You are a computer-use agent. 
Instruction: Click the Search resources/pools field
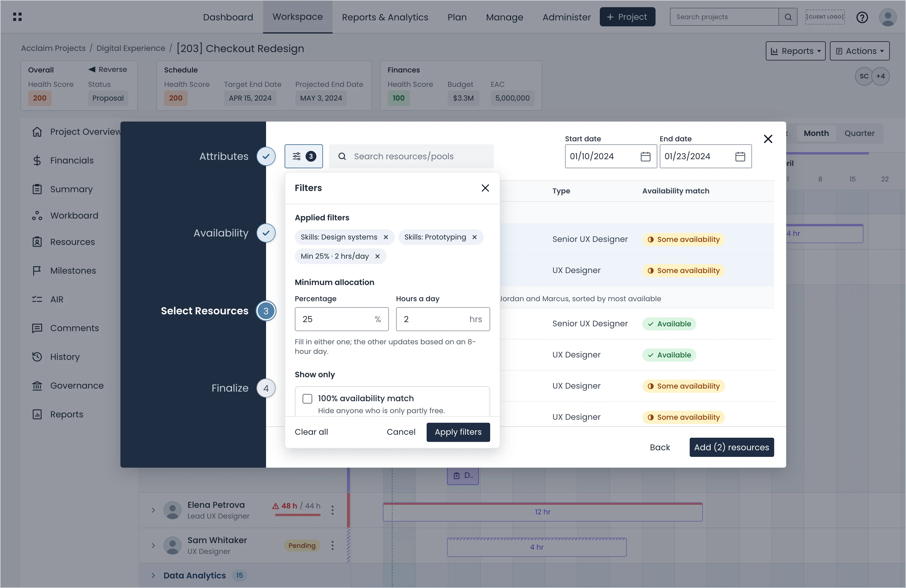pyautogui.click(x=411, y=156)
